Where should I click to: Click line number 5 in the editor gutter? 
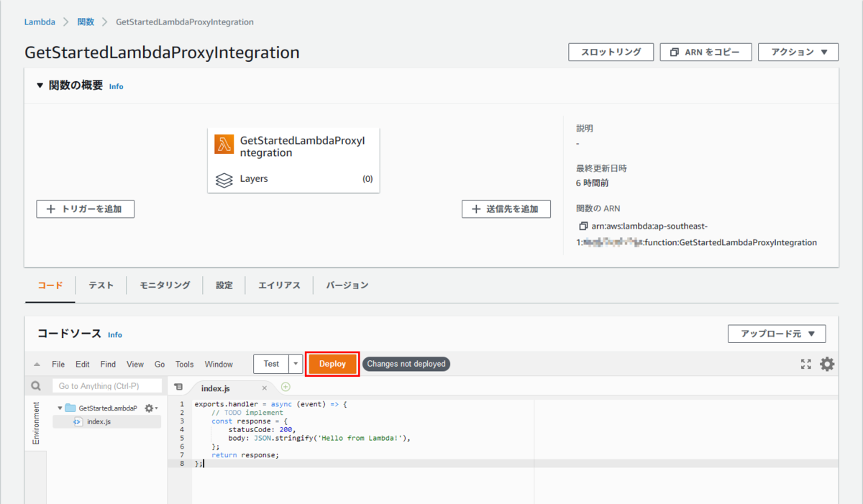(183, 438)
